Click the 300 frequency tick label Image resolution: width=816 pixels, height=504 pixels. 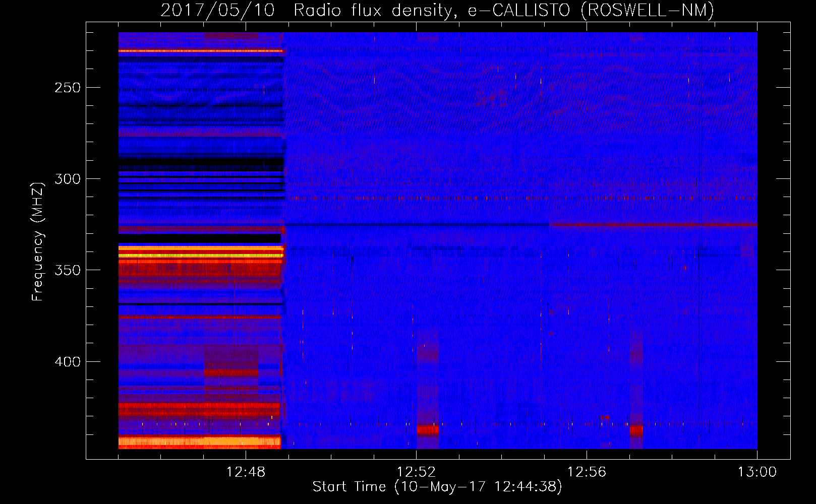click(68, 179)
